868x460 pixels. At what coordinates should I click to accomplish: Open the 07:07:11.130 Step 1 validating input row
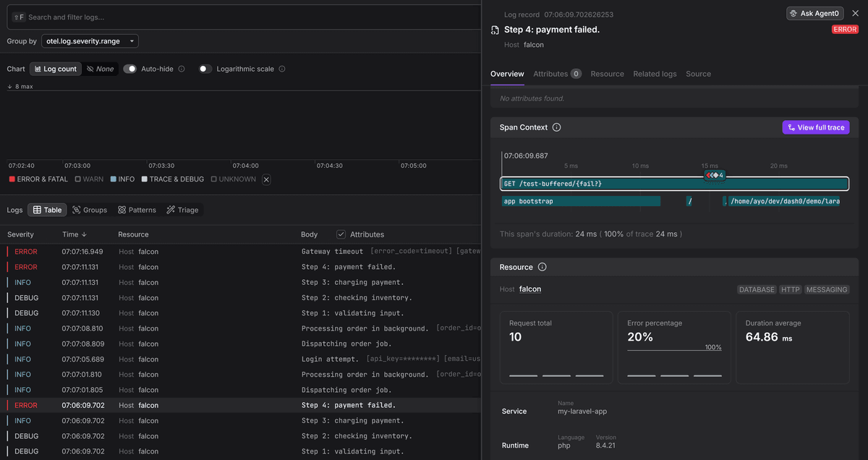pos(240,313)
